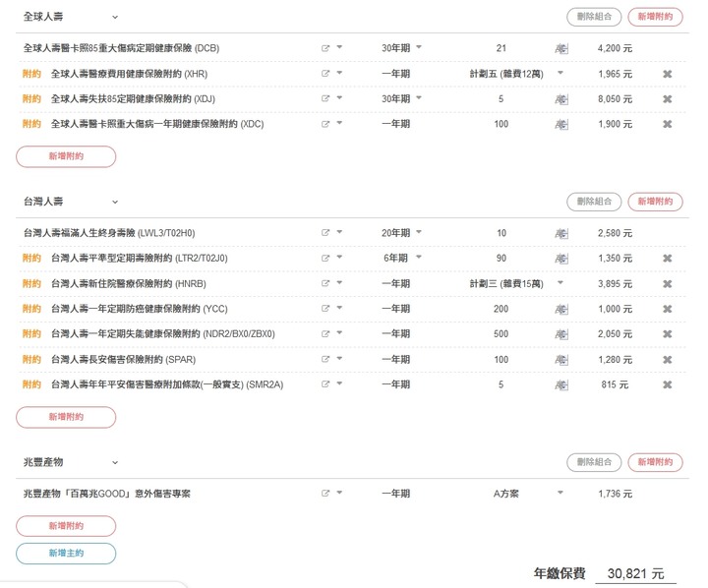Viewport: 708px width, 588px height.
Task: Click calculator icon in LTR2/T02J0 row
Action: coord(561,259)
